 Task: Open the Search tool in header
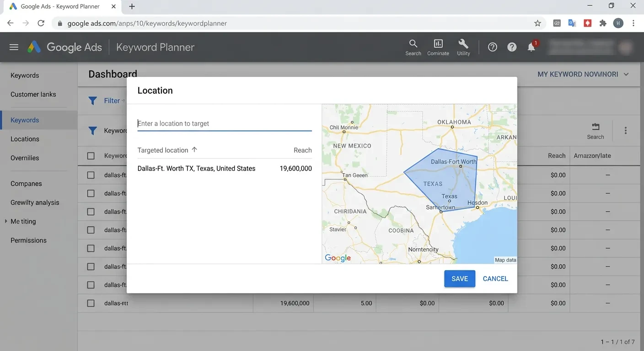(x=413, y=48)
